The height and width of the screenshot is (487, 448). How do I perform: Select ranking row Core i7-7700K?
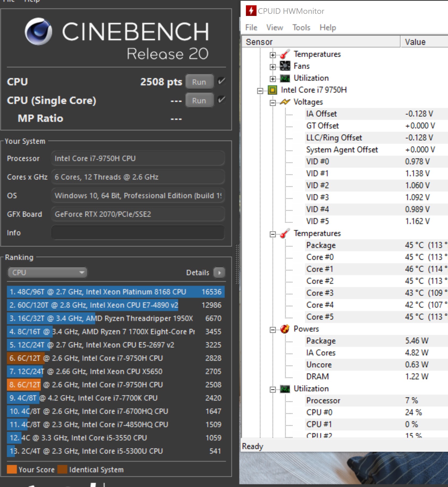pos(116,398)
